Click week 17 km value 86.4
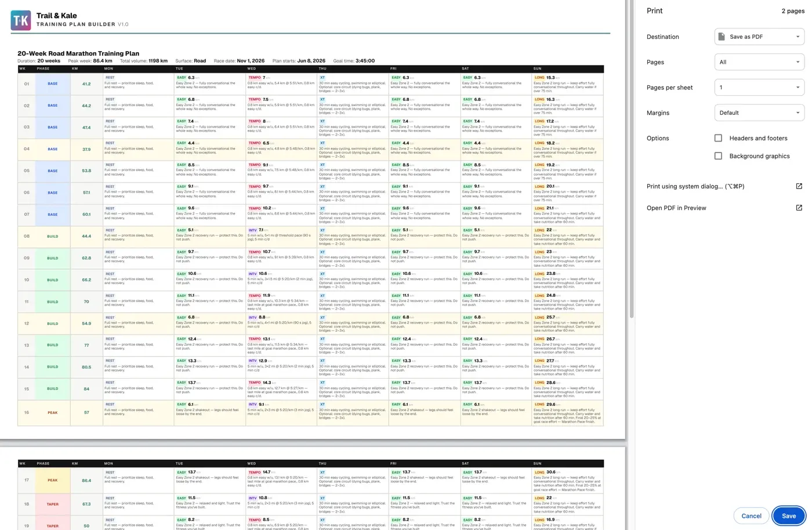Image resolution: width=812 pixels, height=530 pixels. click(86, 480)
